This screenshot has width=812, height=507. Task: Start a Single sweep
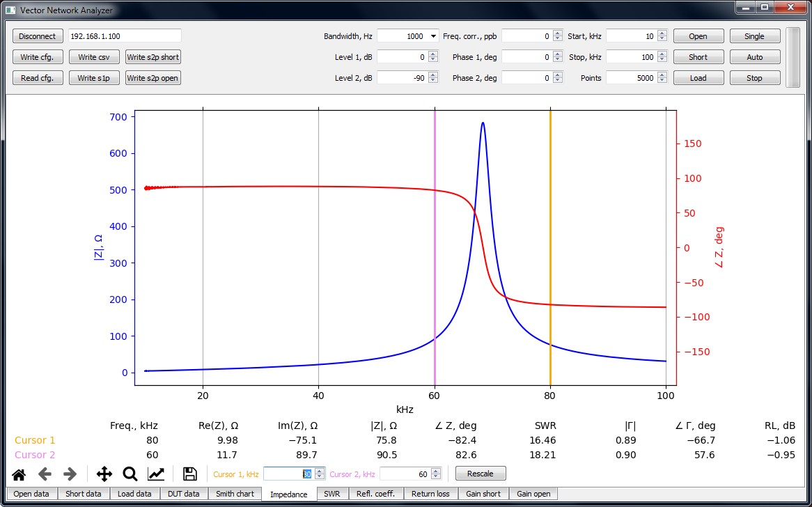click(754, 36)
